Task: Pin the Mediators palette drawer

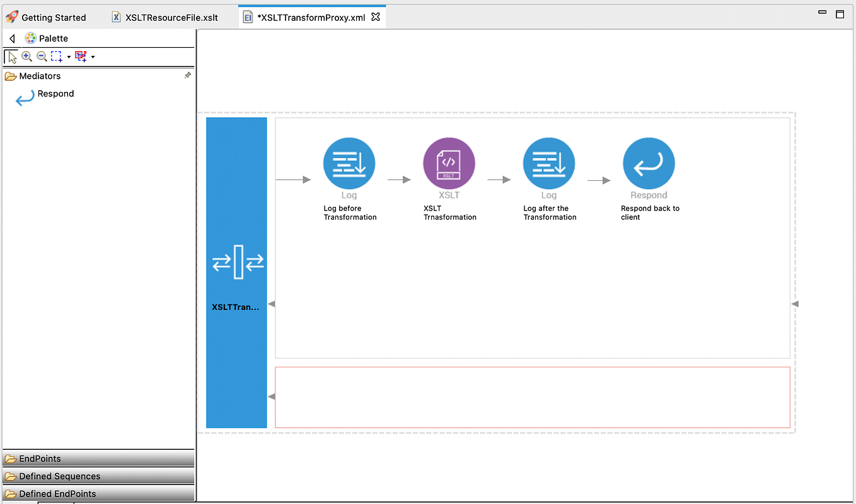Action: 187,75
